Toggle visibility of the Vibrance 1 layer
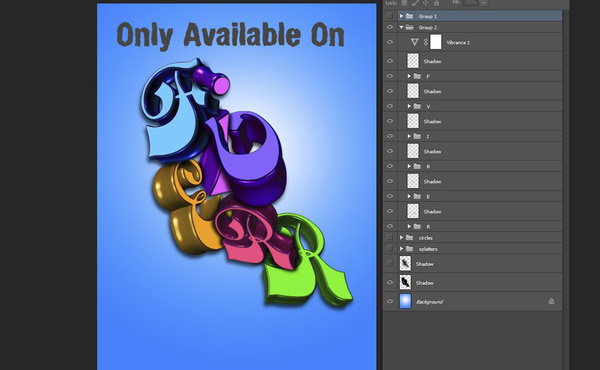 [390, 42]
